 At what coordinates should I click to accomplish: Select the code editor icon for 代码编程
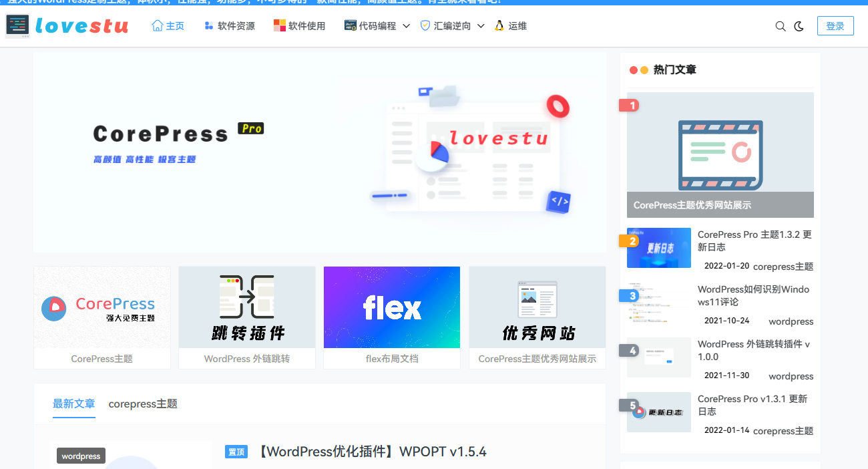[350, 25]
